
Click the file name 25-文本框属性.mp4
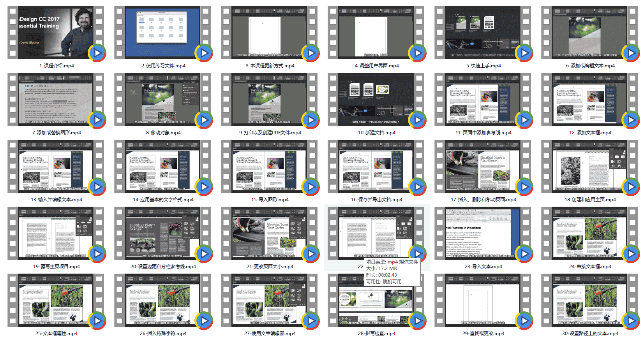[56, 334]
